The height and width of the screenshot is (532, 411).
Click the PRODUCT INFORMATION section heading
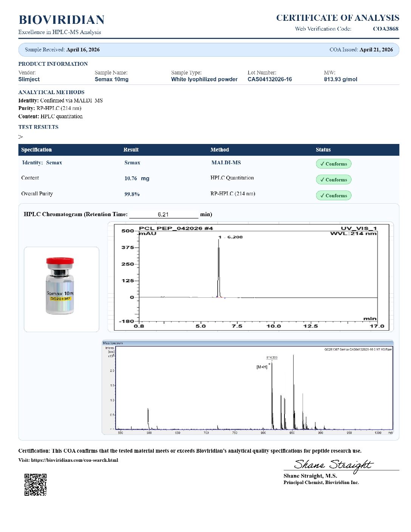click(x=53, y=64)
